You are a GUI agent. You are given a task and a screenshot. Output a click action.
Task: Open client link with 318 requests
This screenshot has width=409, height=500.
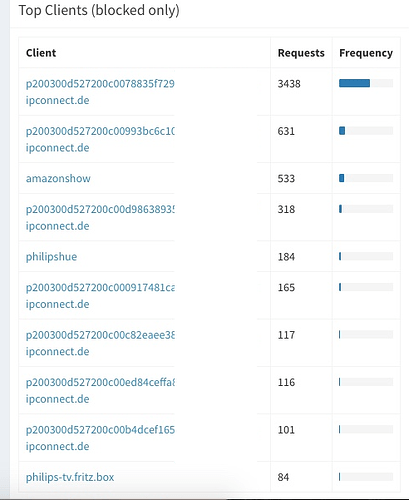coord(100,217)
